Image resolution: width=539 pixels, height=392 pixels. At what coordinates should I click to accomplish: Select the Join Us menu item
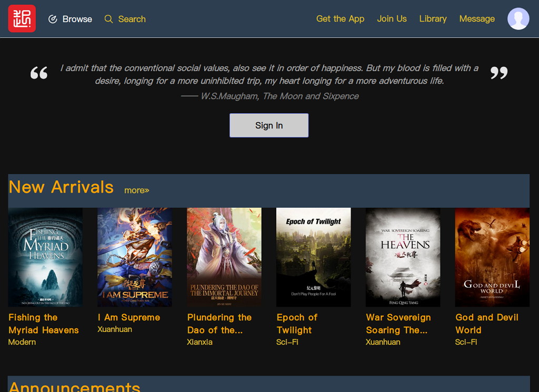392,18
